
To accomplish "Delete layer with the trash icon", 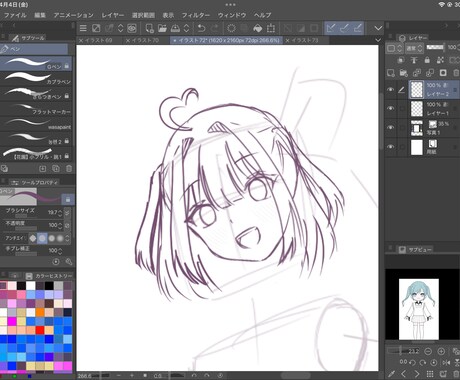I will pos(456,73).
